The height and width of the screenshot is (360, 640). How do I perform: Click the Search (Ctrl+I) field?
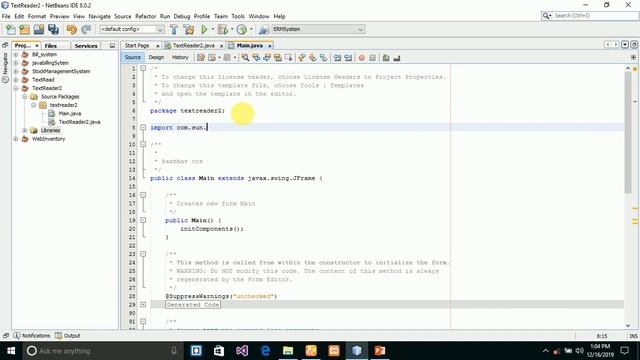point(590,16)
